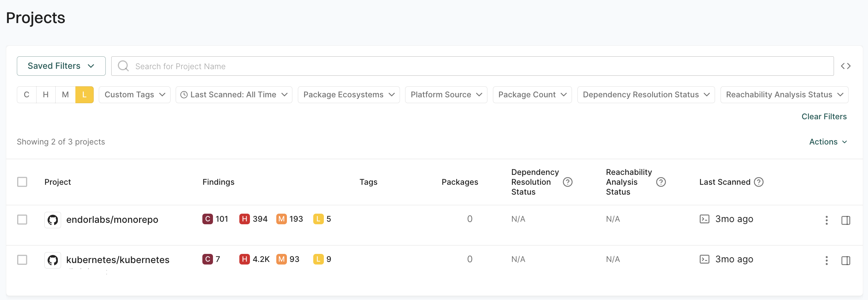Image resolution: width=868 pixels, height=300 pixels.
Task: Select the endorlabs/monorepo row checkbox
Action: 22,220
